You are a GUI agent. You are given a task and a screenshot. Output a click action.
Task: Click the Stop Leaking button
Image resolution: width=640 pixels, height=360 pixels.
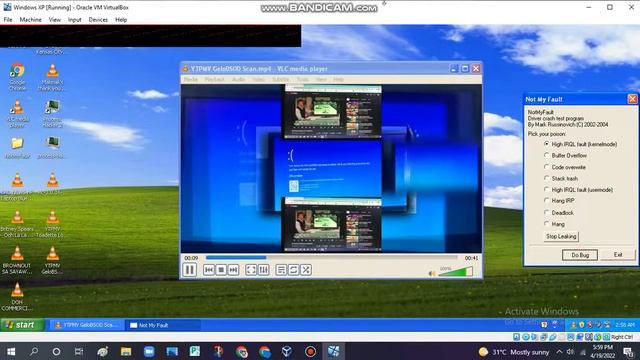[561, 236]
